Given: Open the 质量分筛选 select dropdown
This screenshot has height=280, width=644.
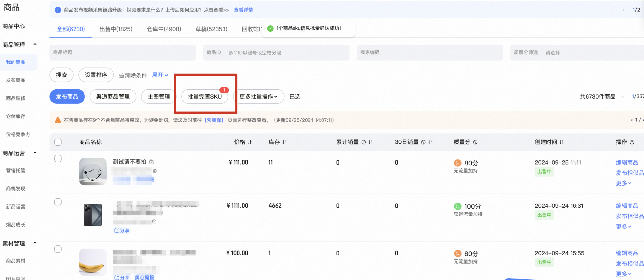Looking at the screenshot, I should [577, 52].
